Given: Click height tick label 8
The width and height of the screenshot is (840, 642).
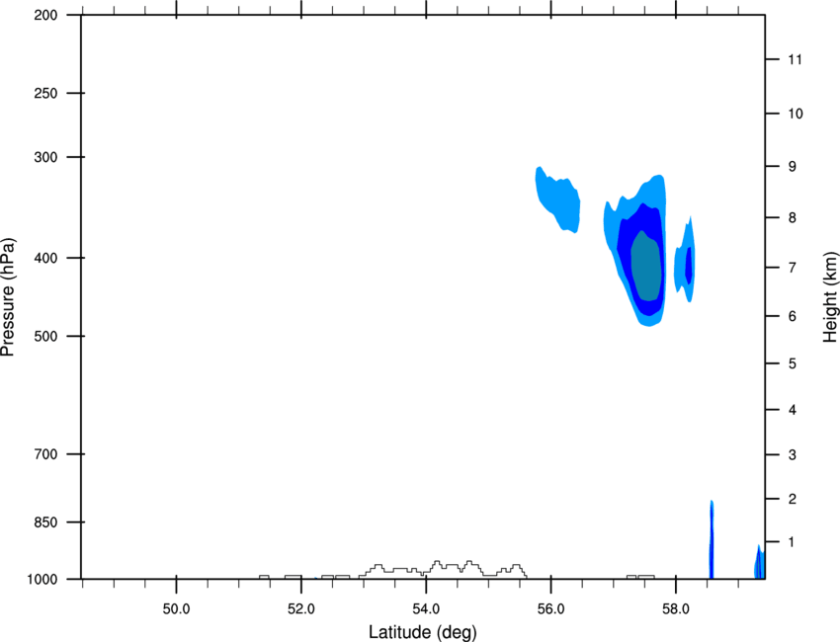Looking at the screenshot, I should coord(793,218).
